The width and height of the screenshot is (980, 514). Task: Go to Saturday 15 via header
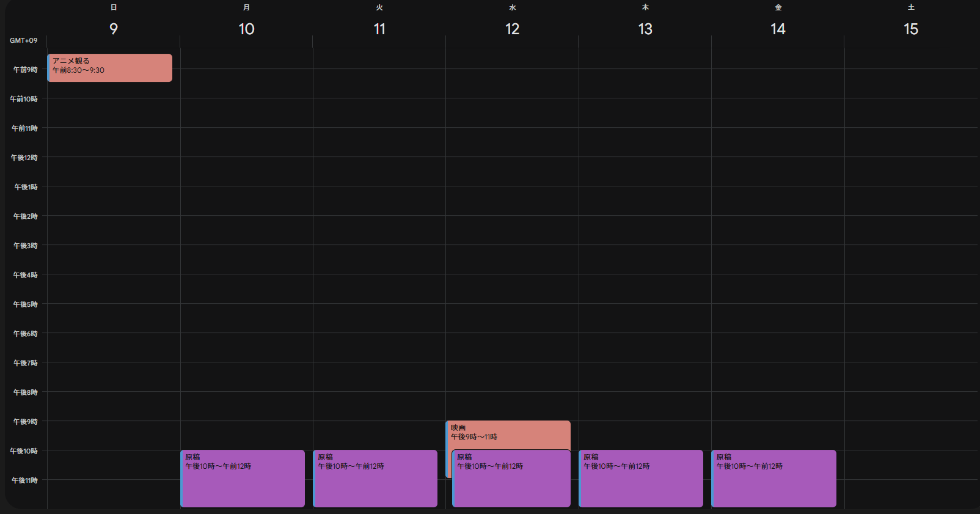[910, 29]
